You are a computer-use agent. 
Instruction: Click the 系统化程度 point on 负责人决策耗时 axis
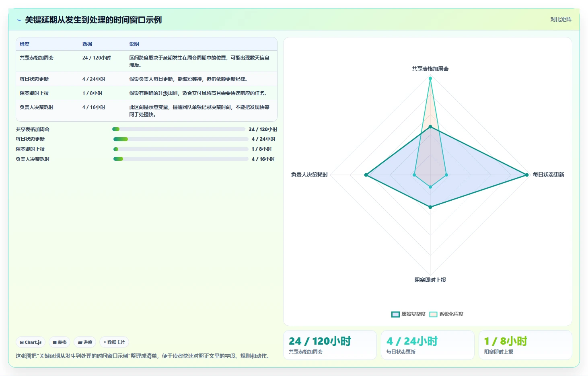click(414, 175)
